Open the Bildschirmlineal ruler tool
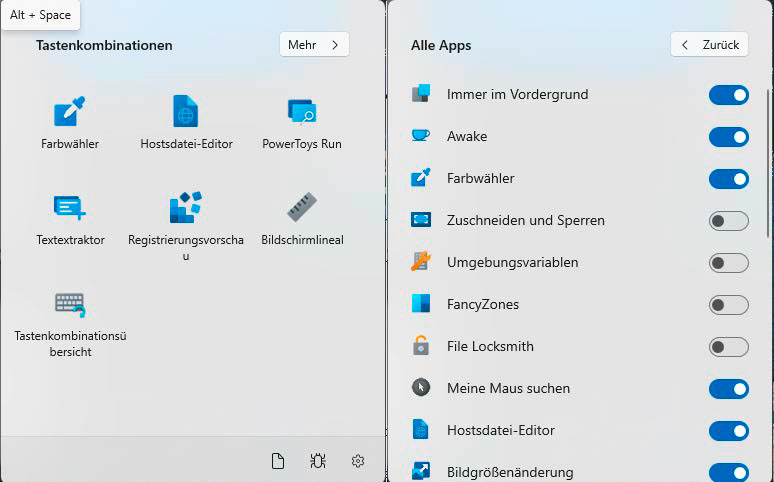 point(302,219)
